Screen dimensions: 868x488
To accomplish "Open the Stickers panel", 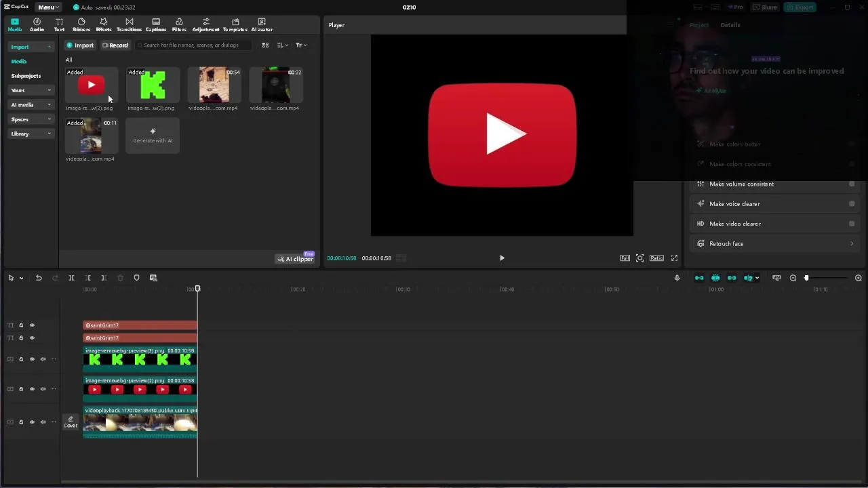I will click(81, 24).
